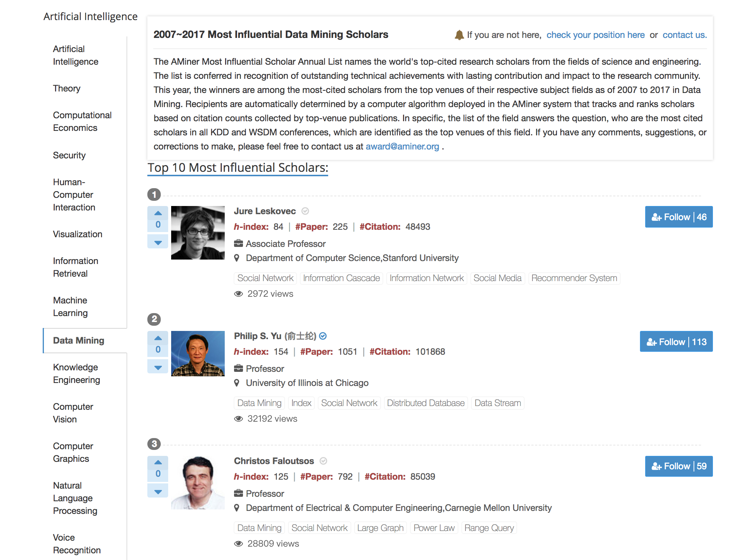The height and width of the screenshot is (560, 733).
Task: Click the Index tag
Action: click(x=301, y=403)
